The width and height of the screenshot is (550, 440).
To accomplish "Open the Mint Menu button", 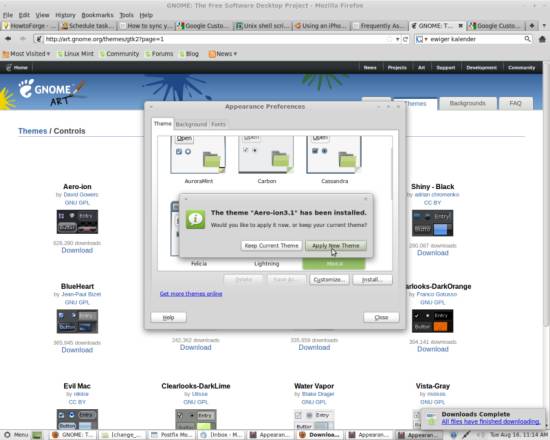I will pos(16,435).
